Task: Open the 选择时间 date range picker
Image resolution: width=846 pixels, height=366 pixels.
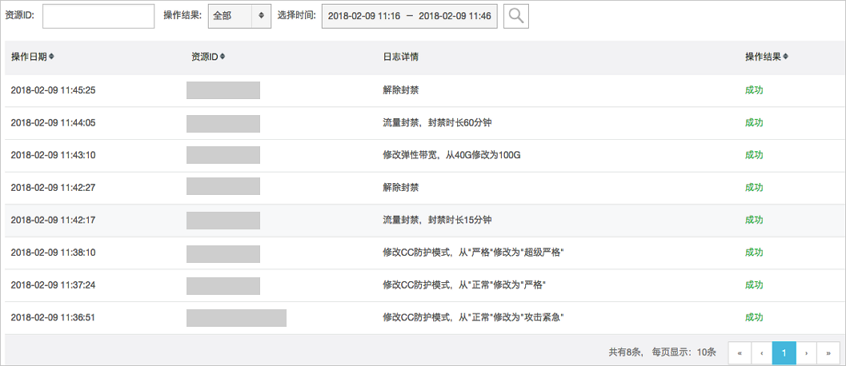Action: [x=410, y=16]
